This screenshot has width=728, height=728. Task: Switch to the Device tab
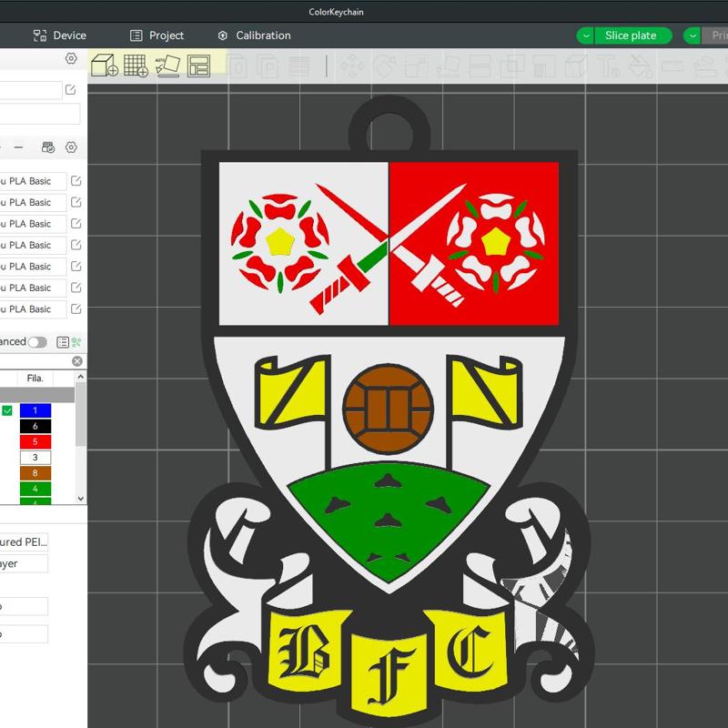(60, 35)
